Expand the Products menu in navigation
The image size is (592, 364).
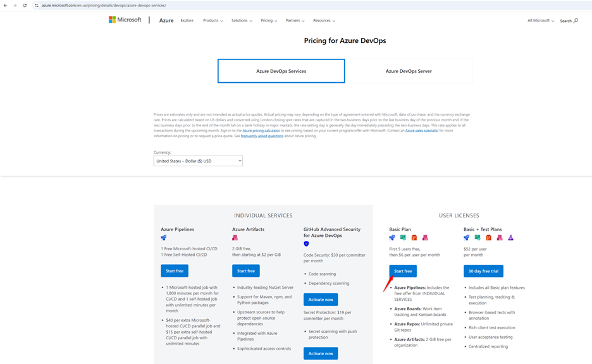[213, 20]
